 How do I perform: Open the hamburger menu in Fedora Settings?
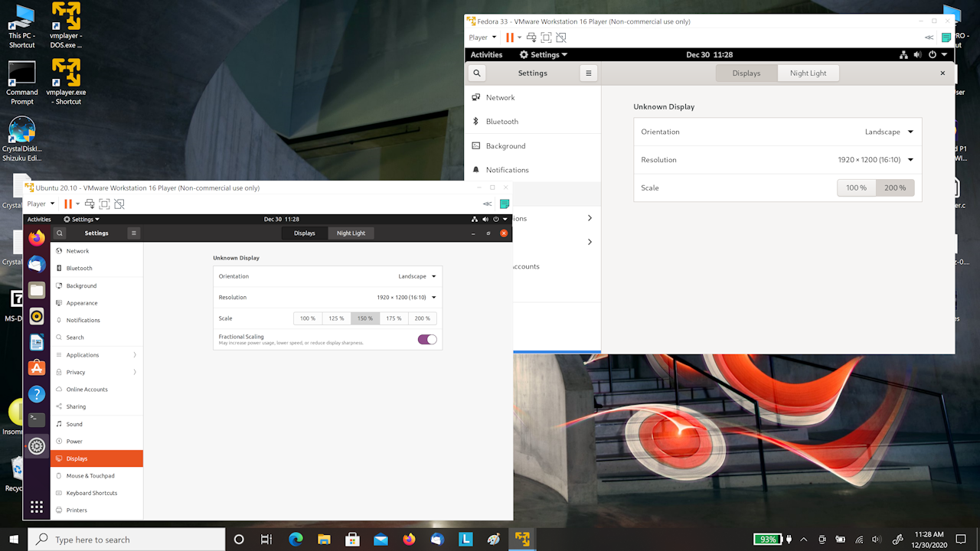[x=588, y=73]
